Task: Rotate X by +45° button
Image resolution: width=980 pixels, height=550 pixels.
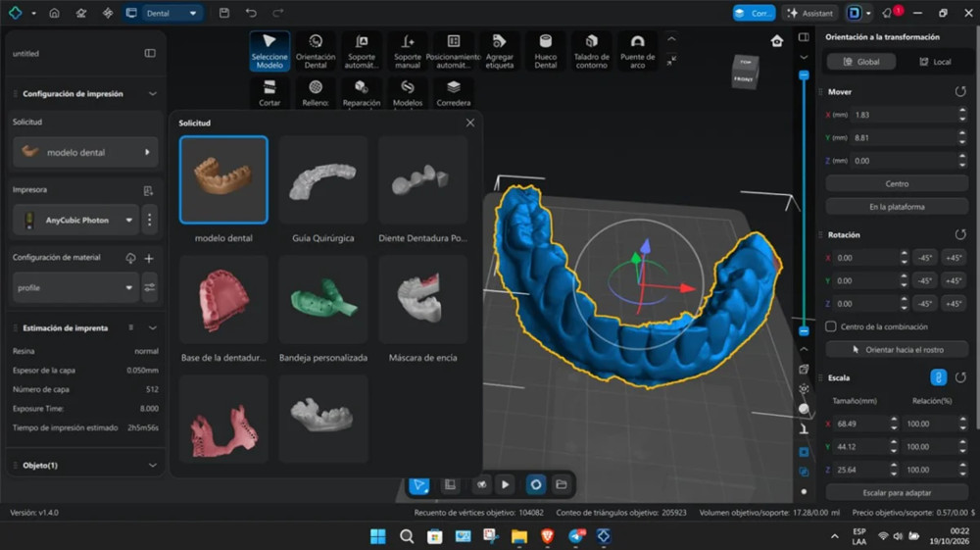Action: (954, 258)
